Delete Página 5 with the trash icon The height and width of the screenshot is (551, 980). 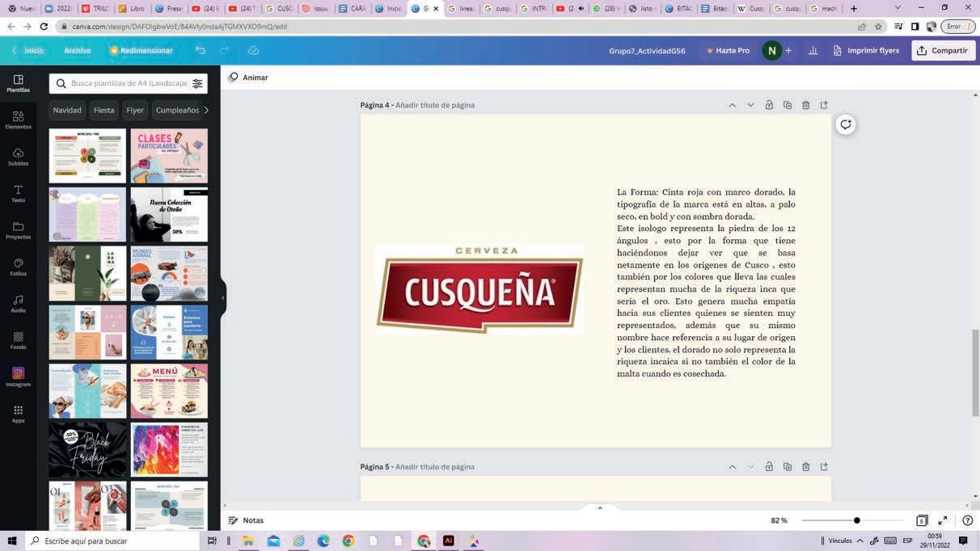806,467
